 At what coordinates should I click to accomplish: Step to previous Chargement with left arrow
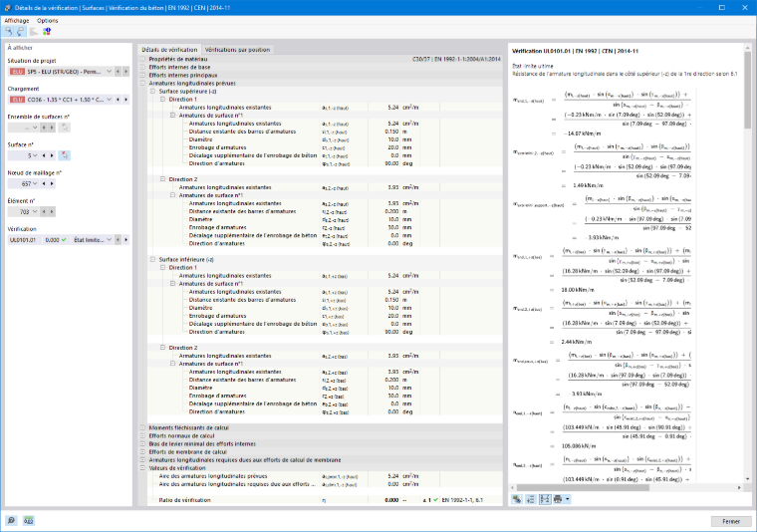pyautogui.click(x=118, y=100)
